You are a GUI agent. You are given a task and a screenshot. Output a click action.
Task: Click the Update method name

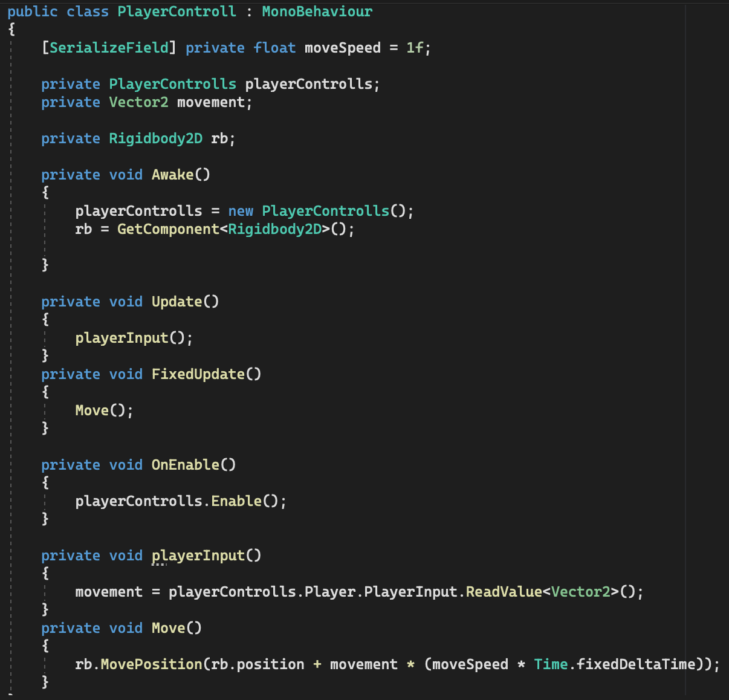tap(177, 302)
